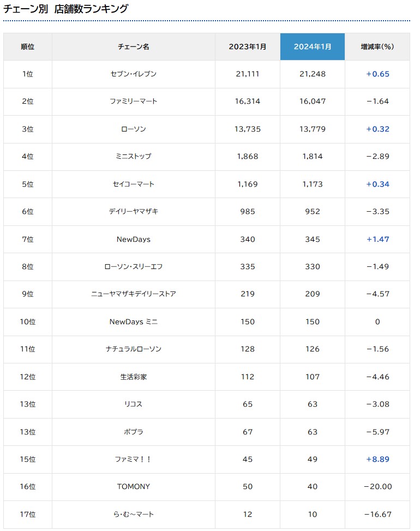Click the 107 store count cell
Image resolution: width=420 pixels, height=531 pixels.
coord(313,377)
